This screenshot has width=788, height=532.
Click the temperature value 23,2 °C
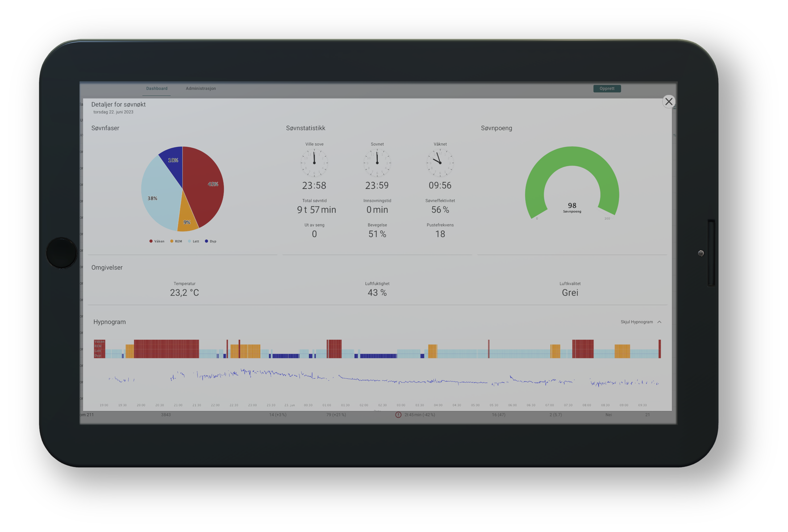(x=184, y=293)
